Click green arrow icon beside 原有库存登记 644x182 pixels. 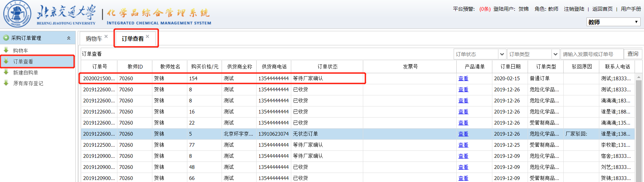click(6, 83)
